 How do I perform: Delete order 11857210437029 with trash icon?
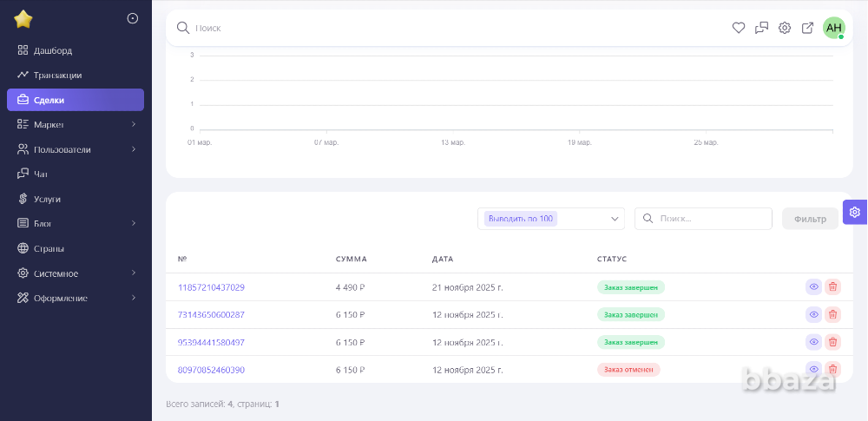coord(832,287)
